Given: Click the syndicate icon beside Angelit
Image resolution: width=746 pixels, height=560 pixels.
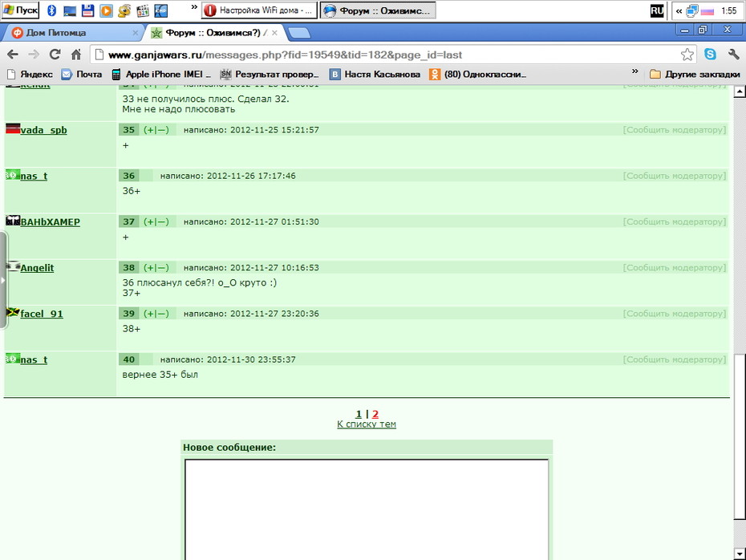Looking at the screenshot, I should [x=13, y=266].
